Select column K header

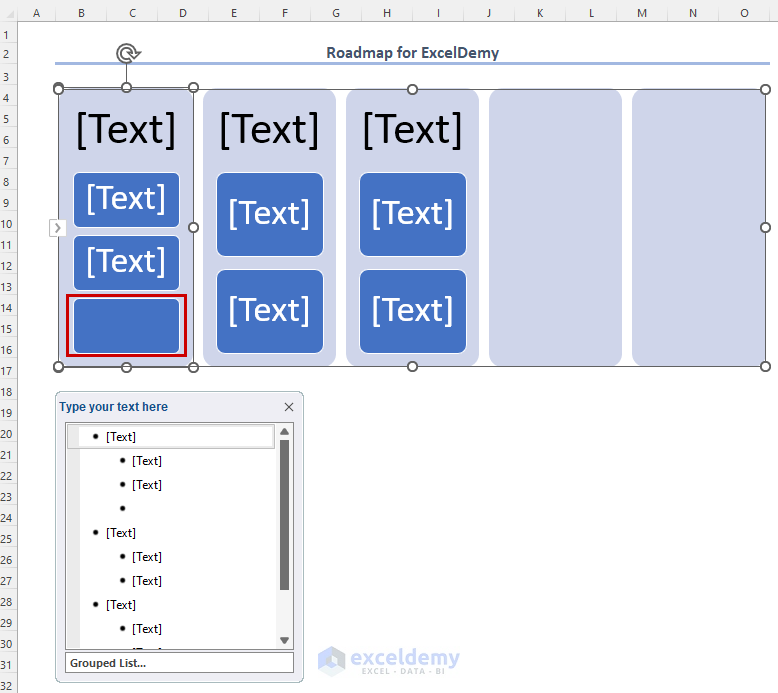pos(540,13)
